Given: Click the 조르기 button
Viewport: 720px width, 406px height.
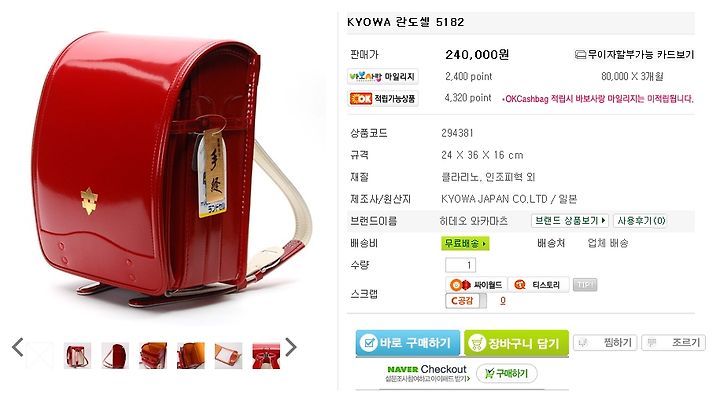Looking at the screenshot, I should (673, 343).
